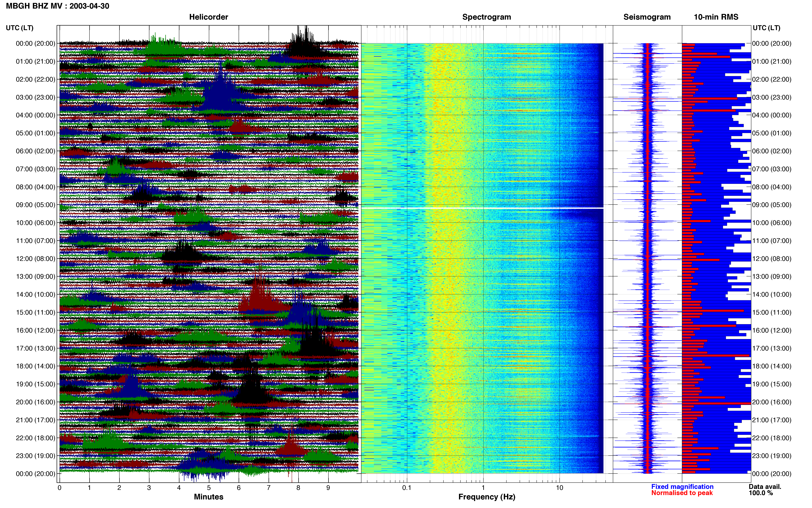Viewport: 812px width, 508px height.
Task: Click left time label '01:00 (21:00)'
Action: [x=36, y=61]
